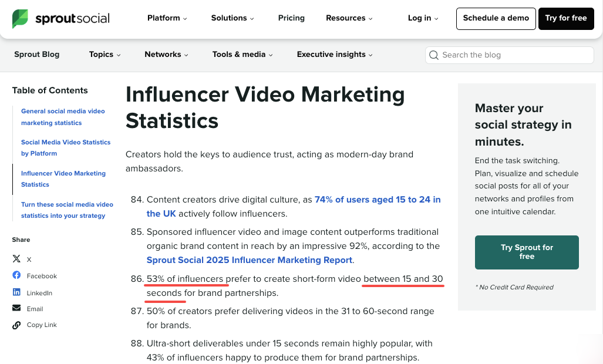Viewport: 603px width, 364px height.
Task: Click the Sprout Social leaf logo
Action: click(x=20, y=18)
